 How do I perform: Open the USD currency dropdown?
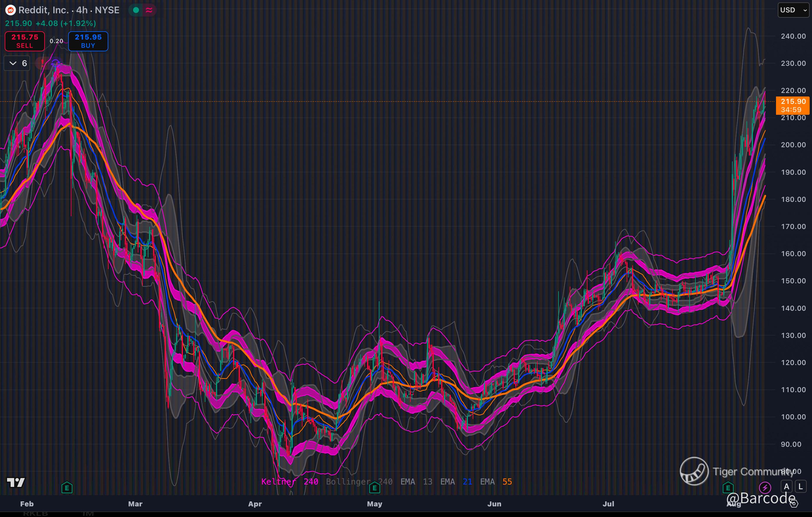pos(793,10)
